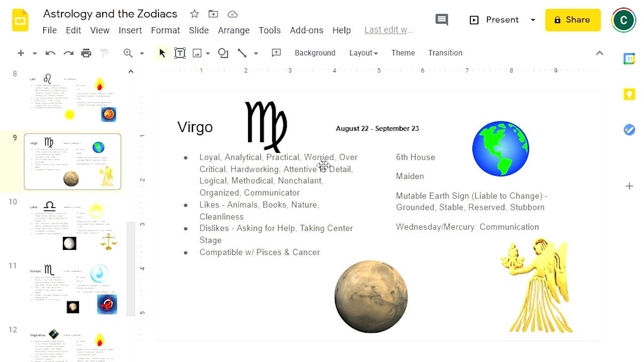Click the filmstrip vertical scrollbar

coord(130,268)
